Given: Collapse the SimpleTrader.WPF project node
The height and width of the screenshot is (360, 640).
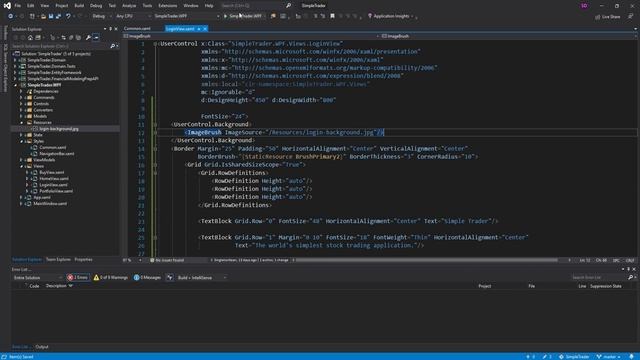Looking at the screenshot, I should 15,85.
